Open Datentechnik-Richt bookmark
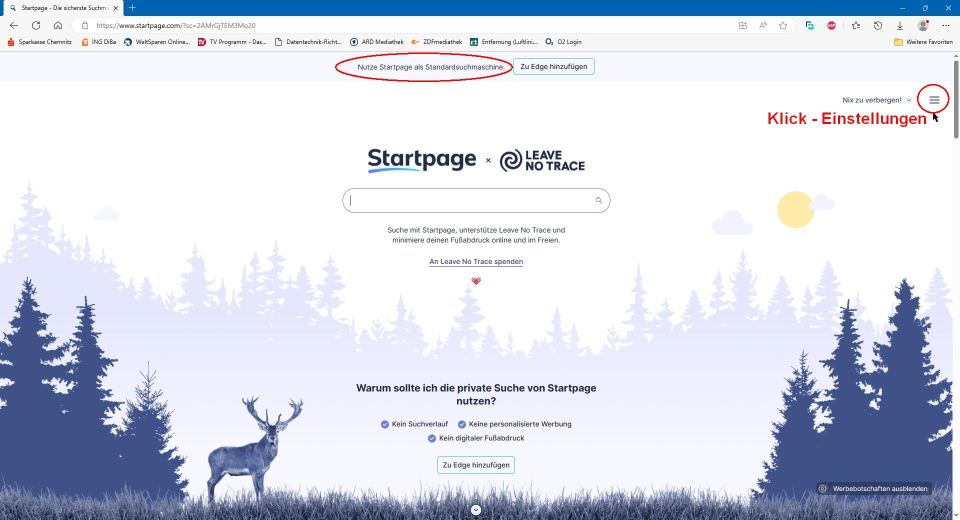This screenshot has width=960, height=520. (308, 42)
